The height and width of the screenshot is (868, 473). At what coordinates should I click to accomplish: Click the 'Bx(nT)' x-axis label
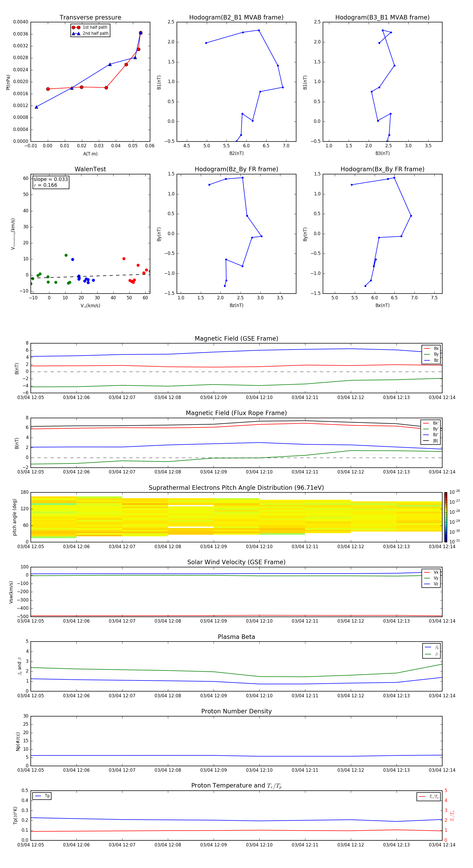pyautogui.click(x=382, y=305)
